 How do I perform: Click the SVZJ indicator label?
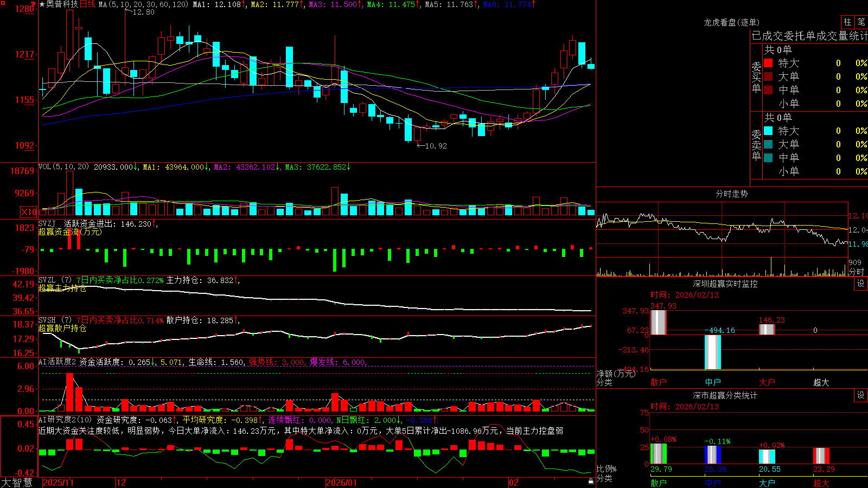tap(47, 224)
